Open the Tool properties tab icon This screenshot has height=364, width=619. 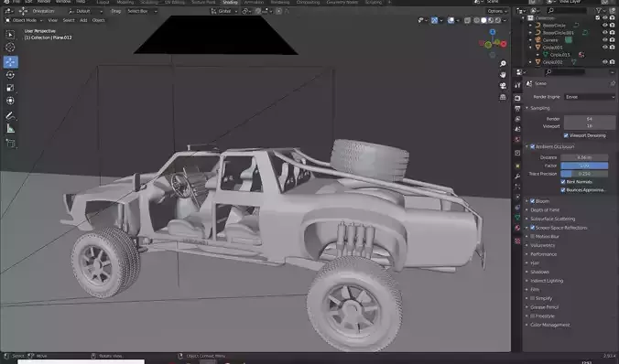(517, 86)
